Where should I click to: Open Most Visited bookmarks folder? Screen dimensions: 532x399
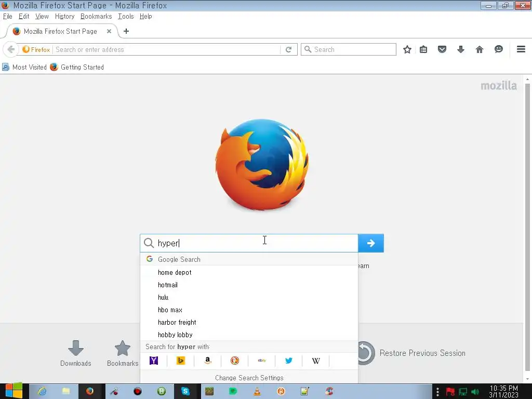pyautogui.click(x=24, y=67)
